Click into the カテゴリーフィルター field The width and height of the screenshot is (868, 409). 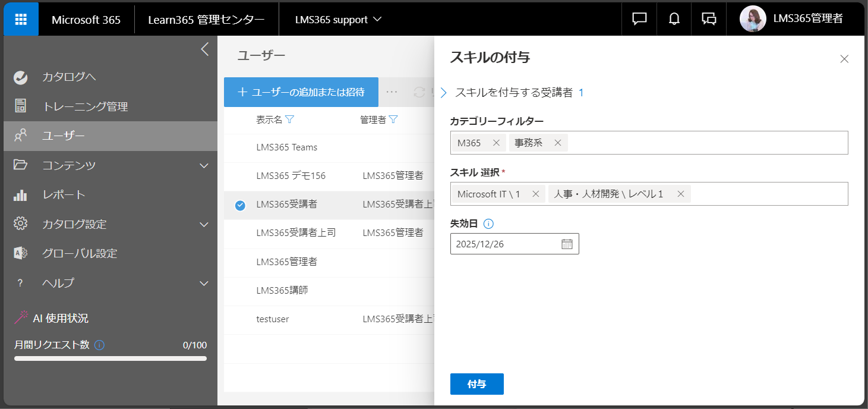[x=649, y=143]
